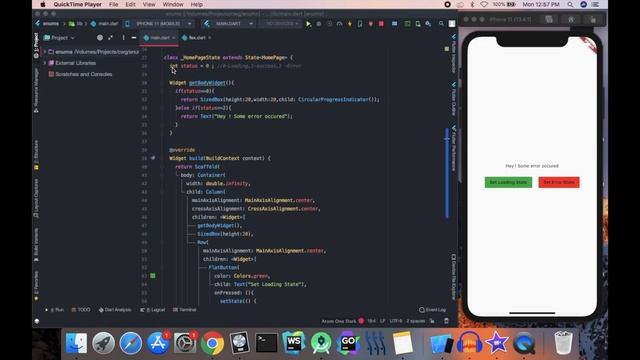Hide Project panel with the minus icon
Viewport: 640px width, 360px height.
click(x=133, y=38)
